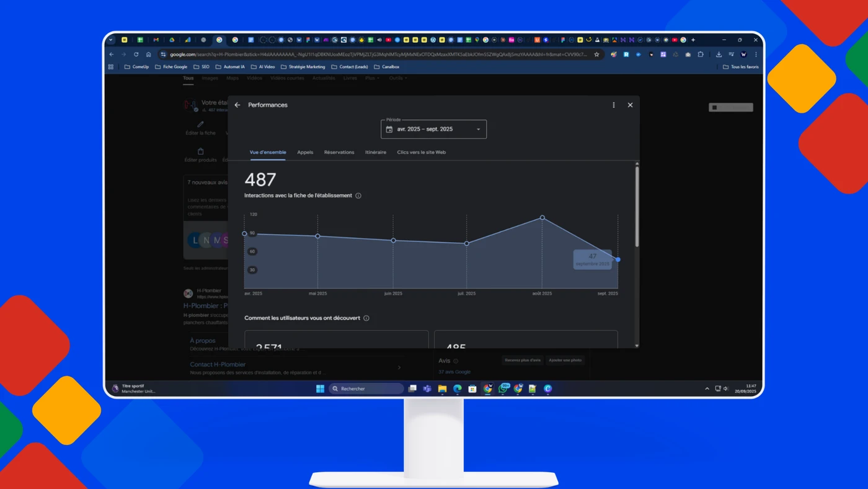Open the three-dot menu in Performances panel
The width and height of the screenshot is (868, 489).
coord(614,105)
